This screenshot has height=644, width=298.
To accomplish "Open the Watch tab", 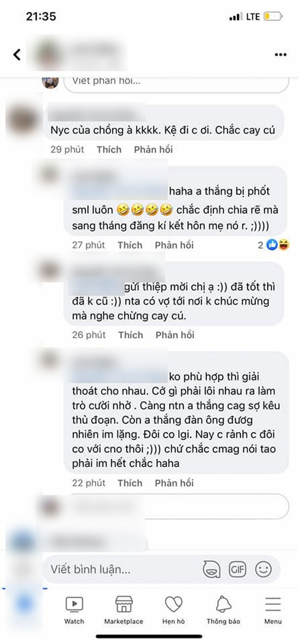I will pos(74,610).
